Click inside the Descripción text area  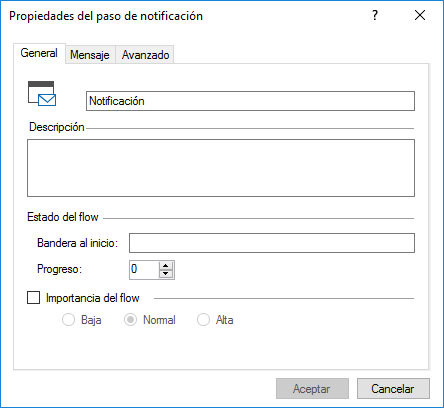point(221,168)
